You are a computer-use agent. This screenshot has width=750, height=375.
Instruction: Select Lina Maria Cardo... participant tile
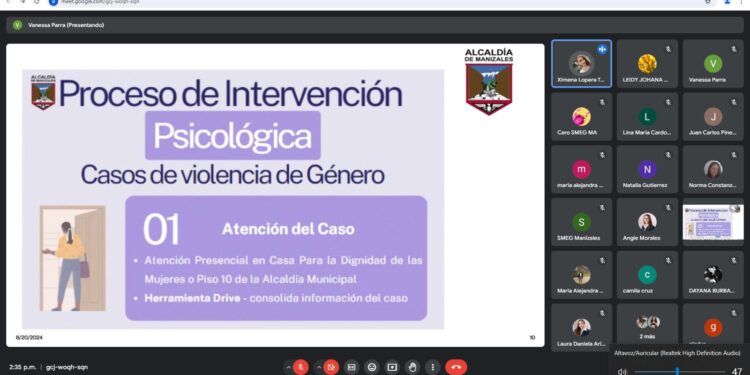[x=647, y=117]
